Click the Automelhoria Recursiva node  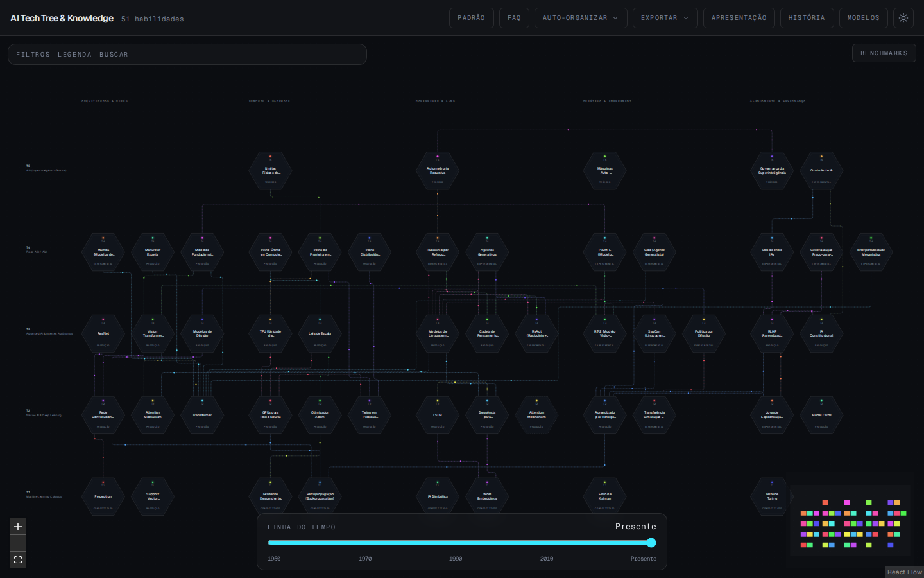(438, 171)
